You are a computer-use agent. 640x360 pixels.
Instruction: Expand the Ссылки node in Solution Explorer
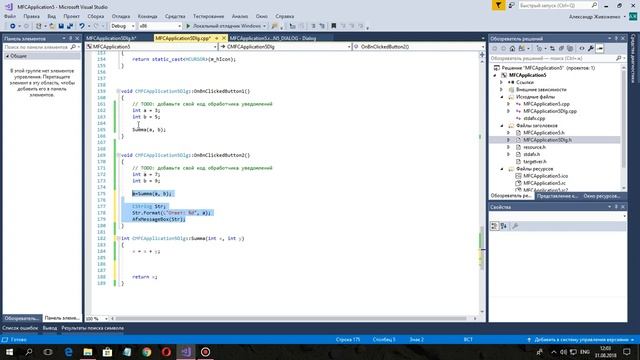[x=502, y=82]
